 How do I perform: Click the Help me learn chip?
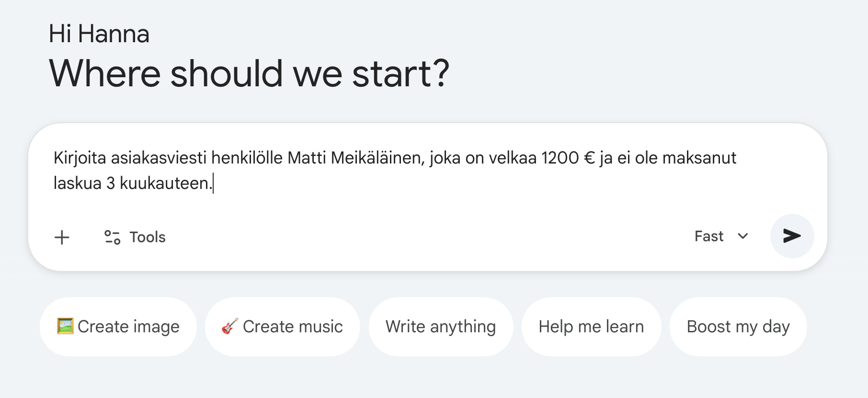591,326
